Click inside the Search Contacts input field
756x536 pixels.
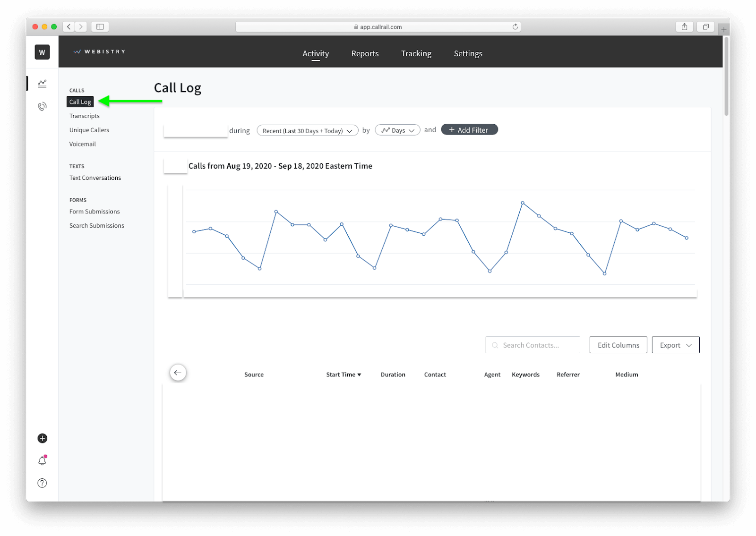[x=534, y=345]
